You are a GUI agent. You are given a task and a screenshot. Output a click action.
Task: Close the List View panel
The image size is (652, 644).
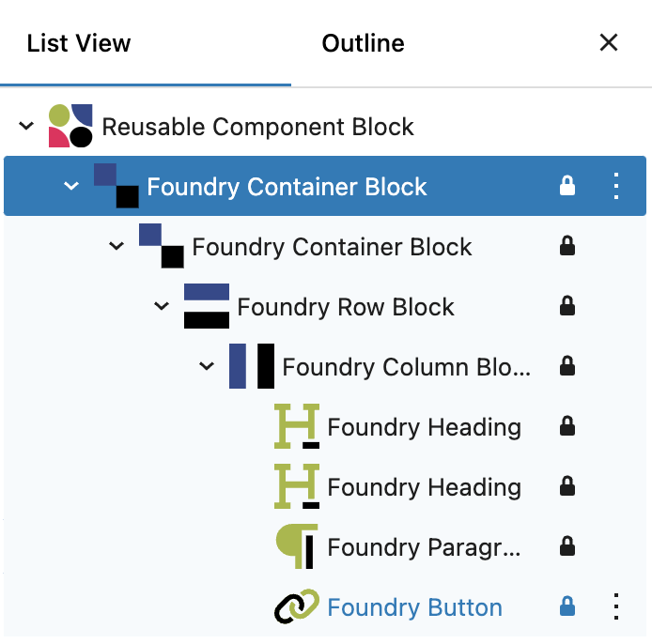pyautogui.click(x=609, y=42)
